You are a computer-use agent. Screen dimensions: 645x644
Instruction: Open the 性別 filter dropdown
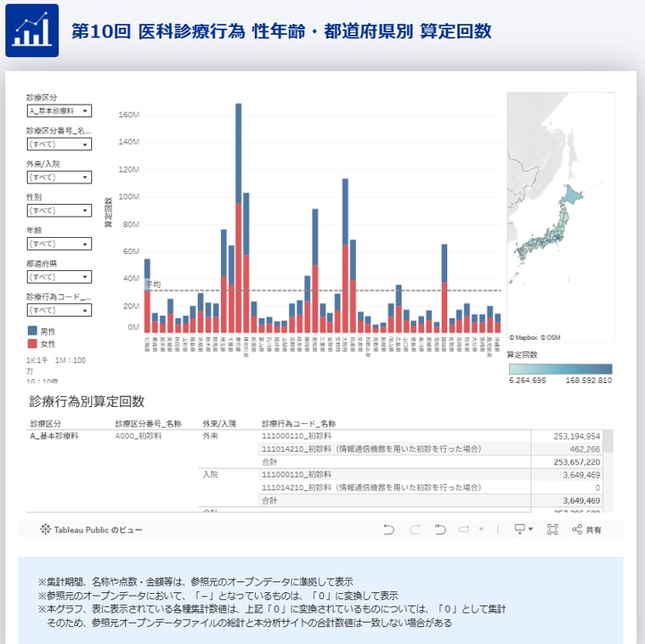[58, 210]
